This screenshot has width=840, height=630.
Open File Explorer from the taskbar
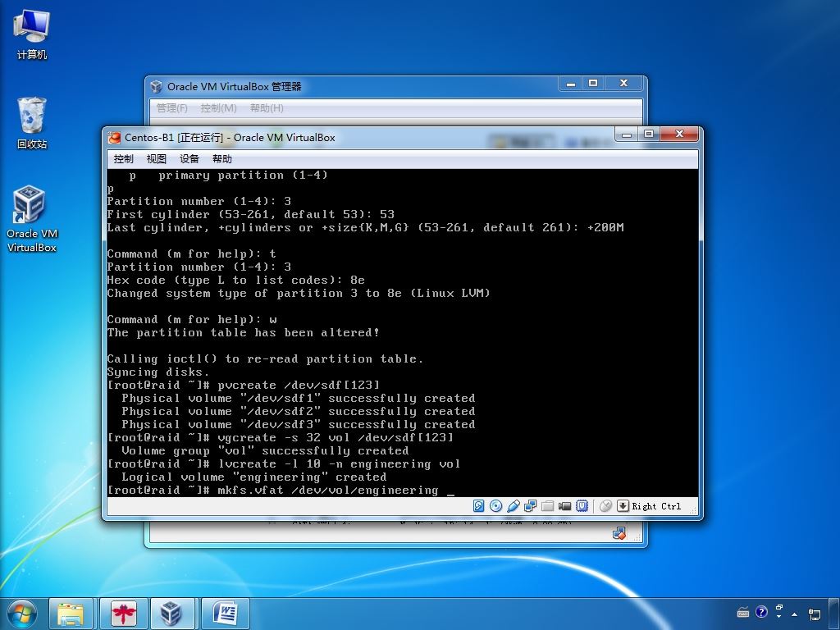tap(71, 614)
